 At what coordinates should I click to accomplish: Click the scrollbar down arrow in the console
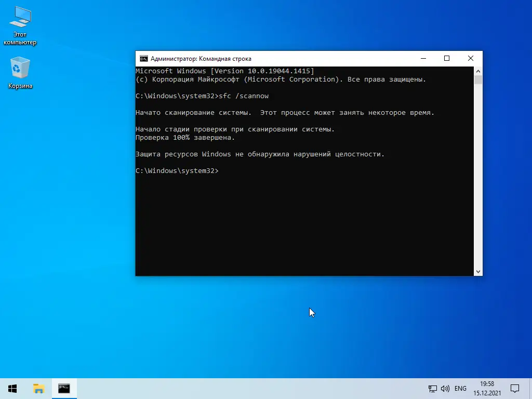478,272
